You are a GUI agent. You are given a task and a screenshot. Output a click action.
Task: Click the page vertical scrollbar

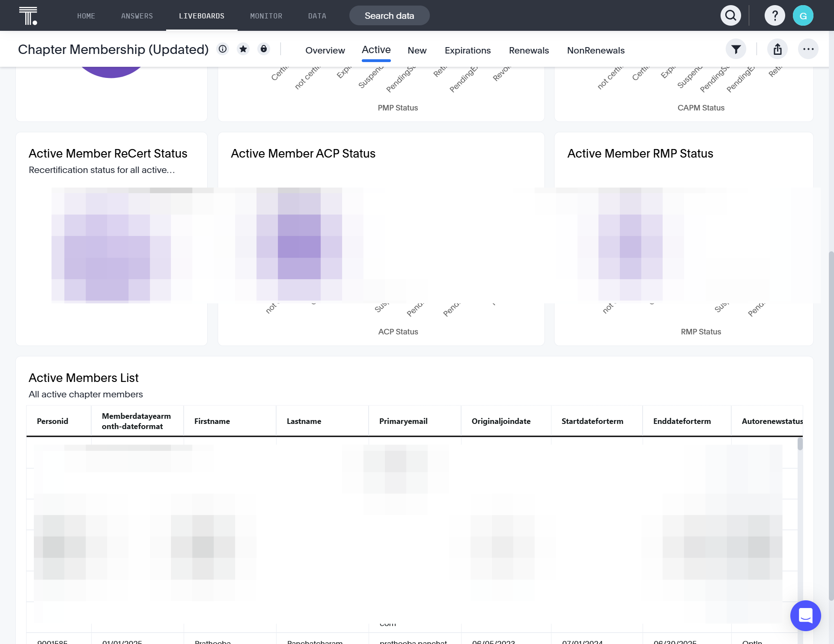pyautogui.click(x=831, y=426)
